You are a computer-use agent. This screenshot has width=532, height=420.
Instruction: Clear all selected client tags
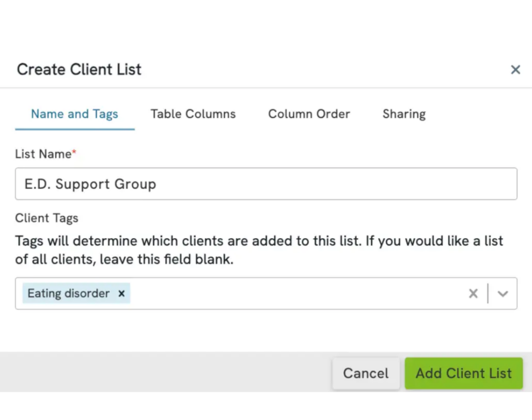(x=473, y=293)
